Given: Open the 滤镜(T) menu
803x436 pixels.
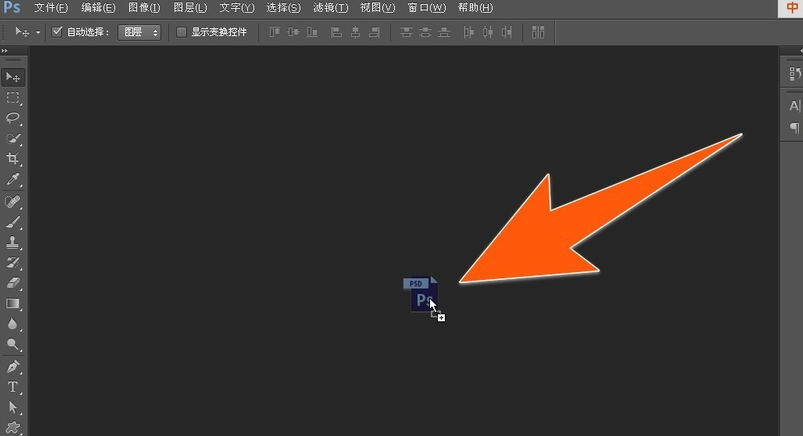Looking at the screenshot, I should (x=330, y=8).
